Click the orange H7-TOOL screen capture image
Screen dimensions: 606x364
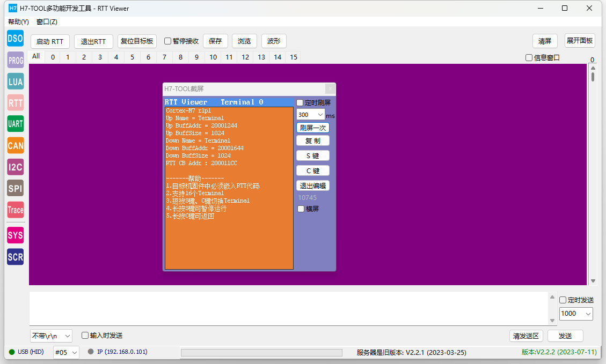(229, 183)
